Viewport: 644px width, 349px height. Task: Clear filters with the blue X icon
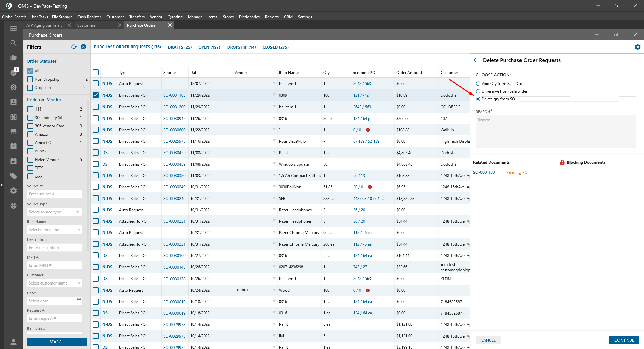click(83, 47)
